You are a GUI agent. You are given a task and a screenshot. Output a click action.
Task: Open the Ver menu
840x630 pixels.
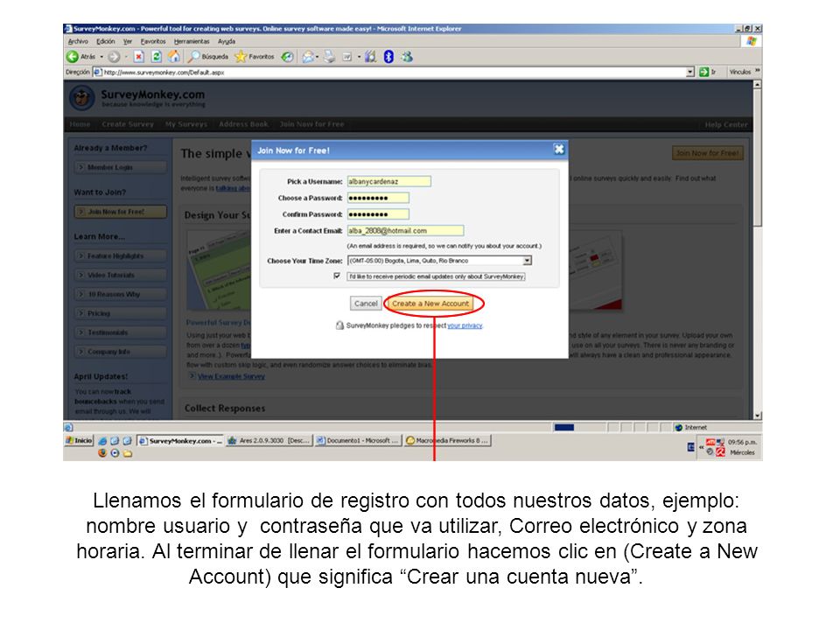click(128, 41)
